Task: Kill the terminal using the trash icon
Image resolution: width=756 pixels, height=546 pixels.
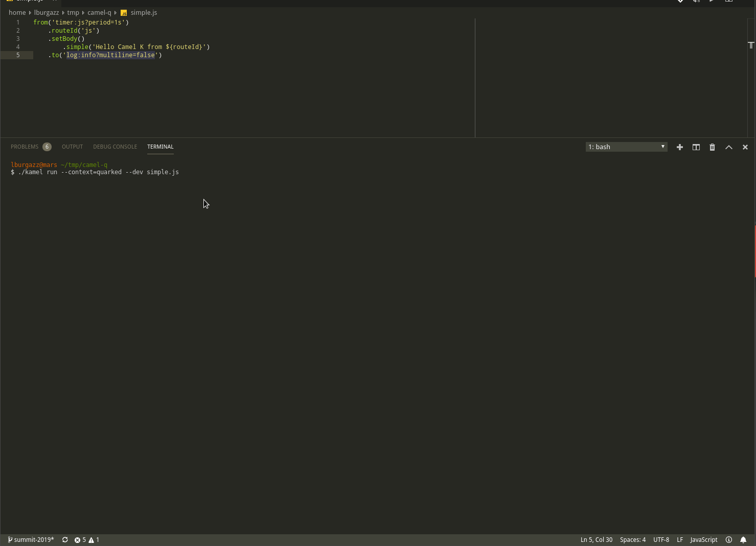Action: pos(712,147)
